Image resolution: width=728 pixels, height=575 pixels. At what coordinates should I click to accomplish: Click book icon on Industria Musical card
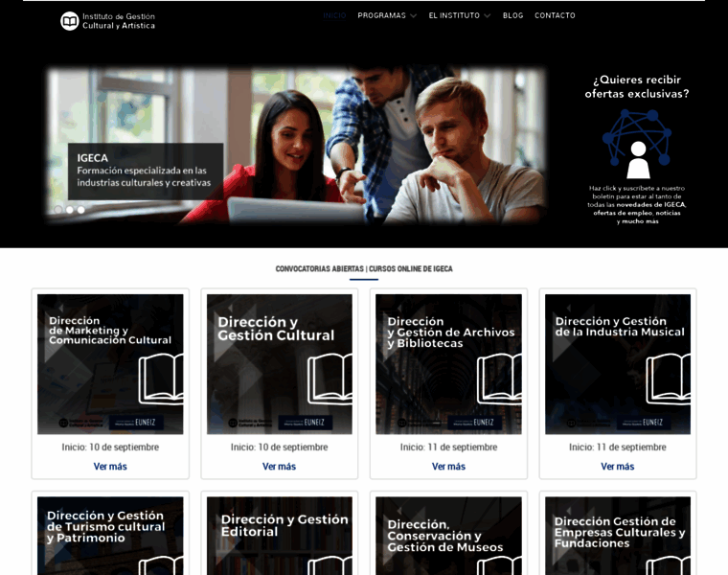[669, 379]
